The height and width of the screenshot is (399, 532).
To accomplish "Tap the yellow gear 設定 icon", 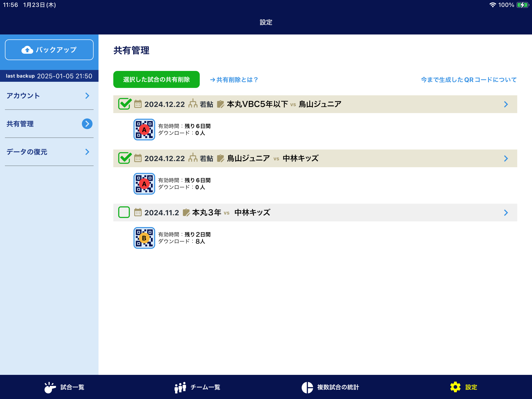I will coord(455,387).
